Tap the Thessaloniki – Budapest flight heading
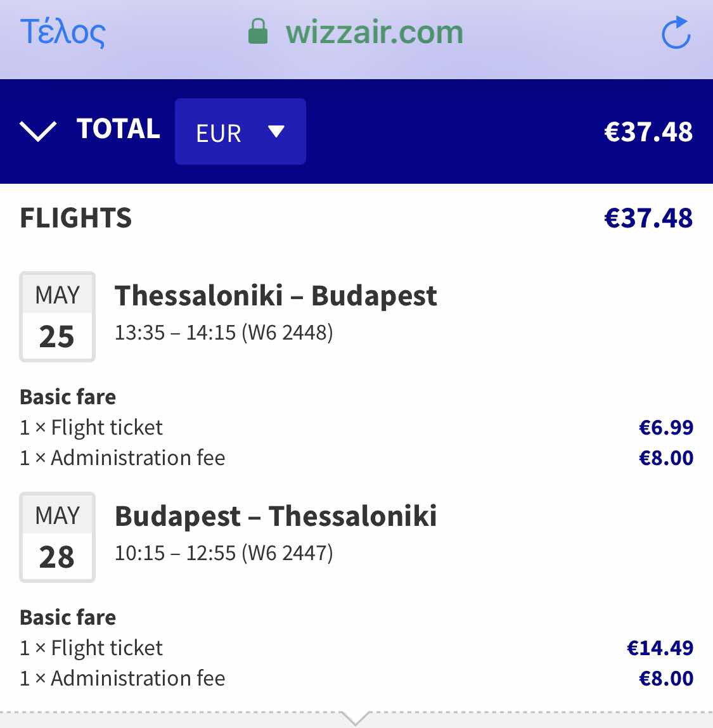Screen dimensions: 713x728 coord(276,296)
